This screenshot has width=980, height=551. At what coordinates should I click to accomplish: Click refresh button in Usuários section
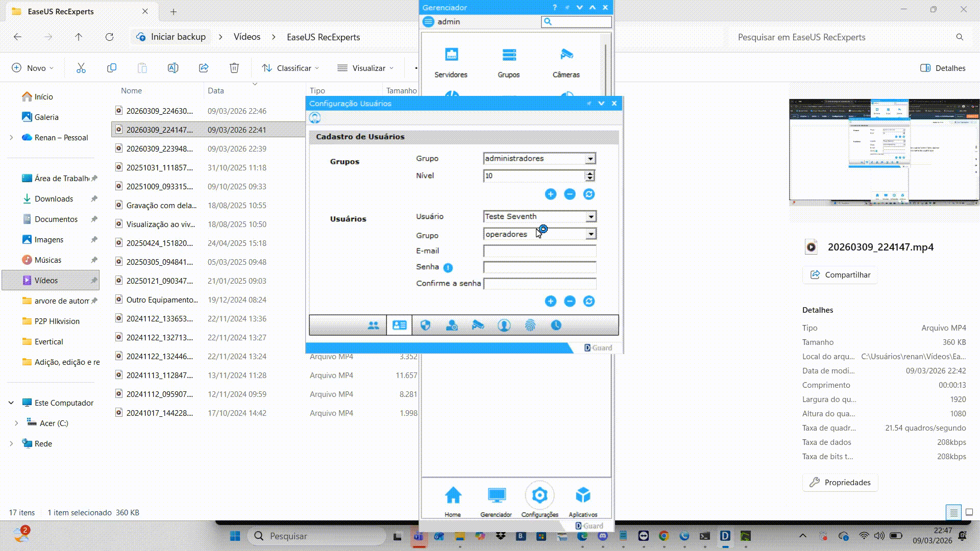(589, 302)
